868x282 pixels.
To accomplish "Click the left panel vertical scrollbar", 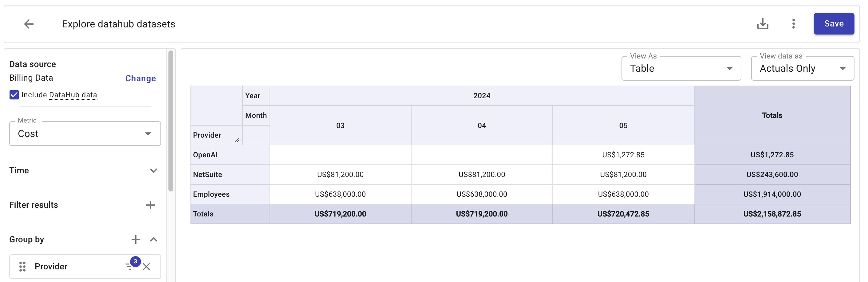I will pyautogui.click(x=171, y=121).
